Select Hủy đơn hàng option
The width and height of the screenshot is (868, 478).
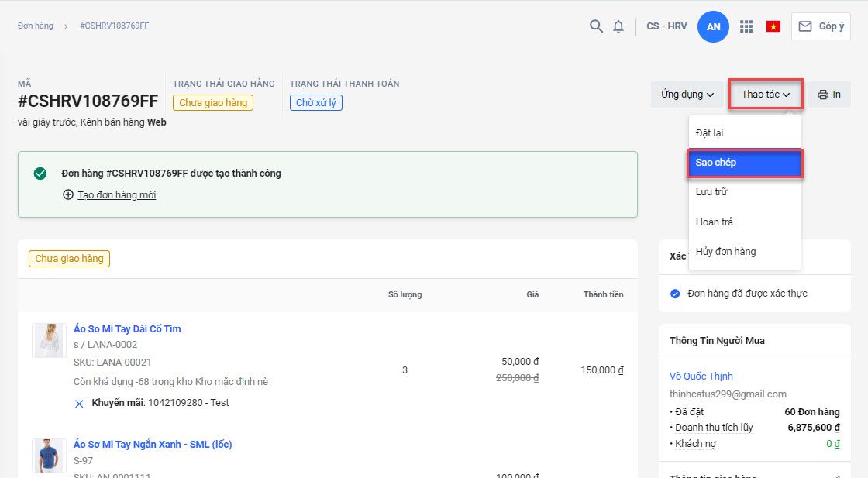coord(745,252)
